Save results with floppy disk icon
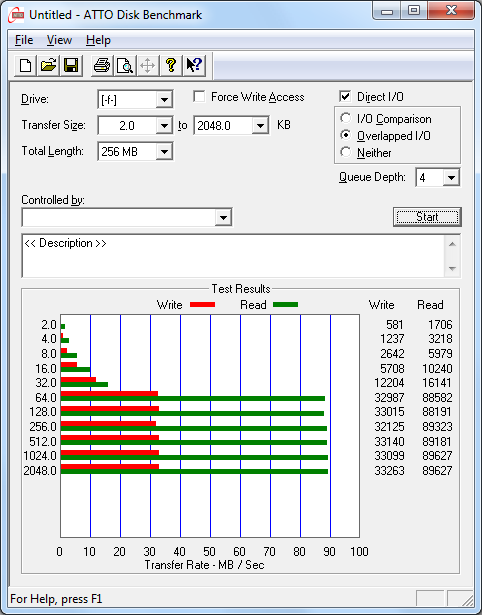This screenshot has height=615, width=482. (x=71, y=65)
